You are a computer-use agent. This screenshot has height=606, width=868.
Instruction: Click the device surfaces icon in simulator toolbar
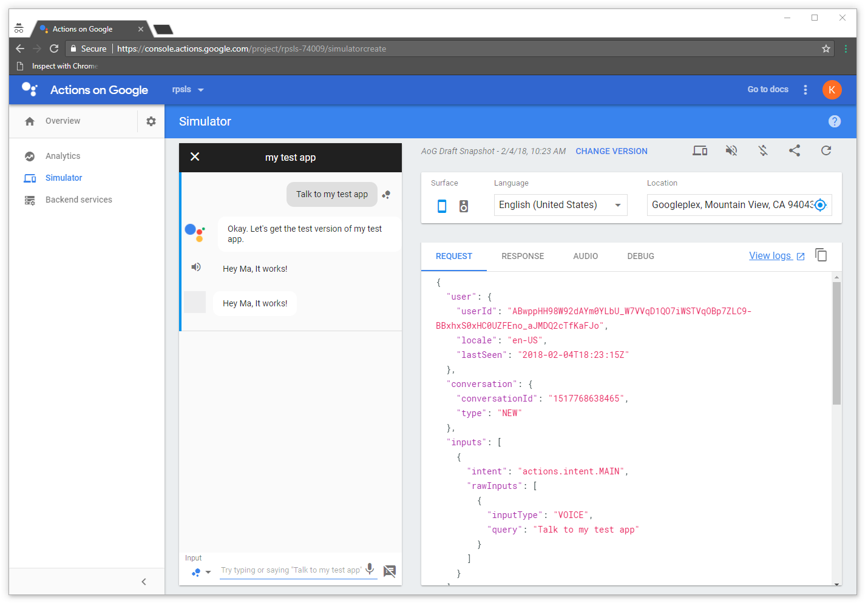click(x=700, y=150)
